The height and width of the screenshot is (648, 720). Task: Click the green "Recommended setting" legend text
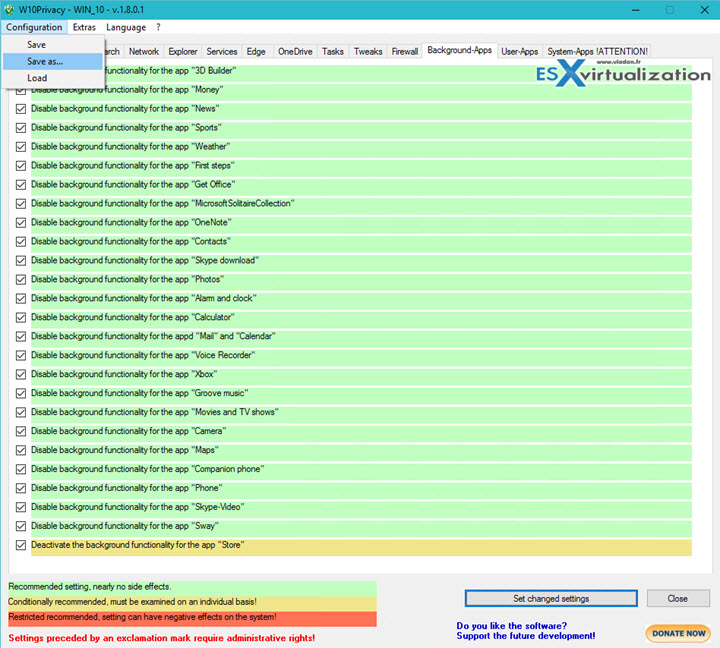click(90, 586)
